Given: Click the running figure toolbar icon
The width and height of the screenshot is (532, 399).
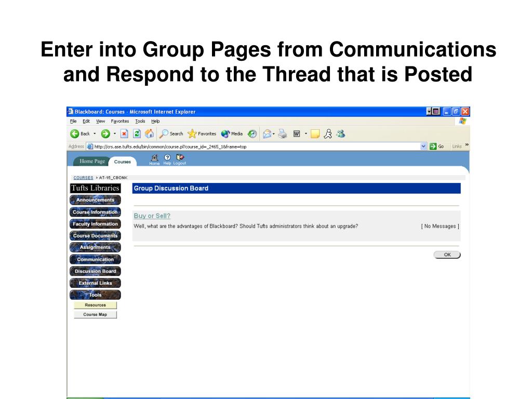Looking at the screenshot, I should tap(328, 134).
